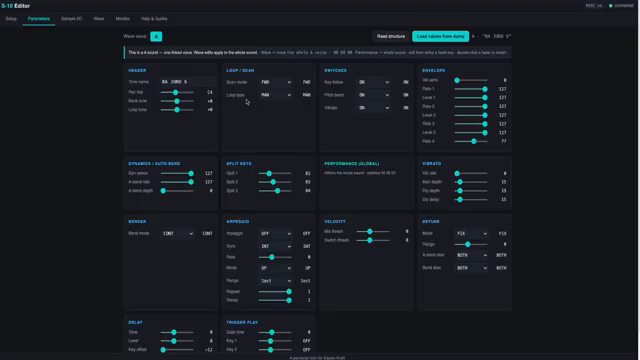Click the Switch thresh slider handle

pyautogui.click(x=370, y=240)
